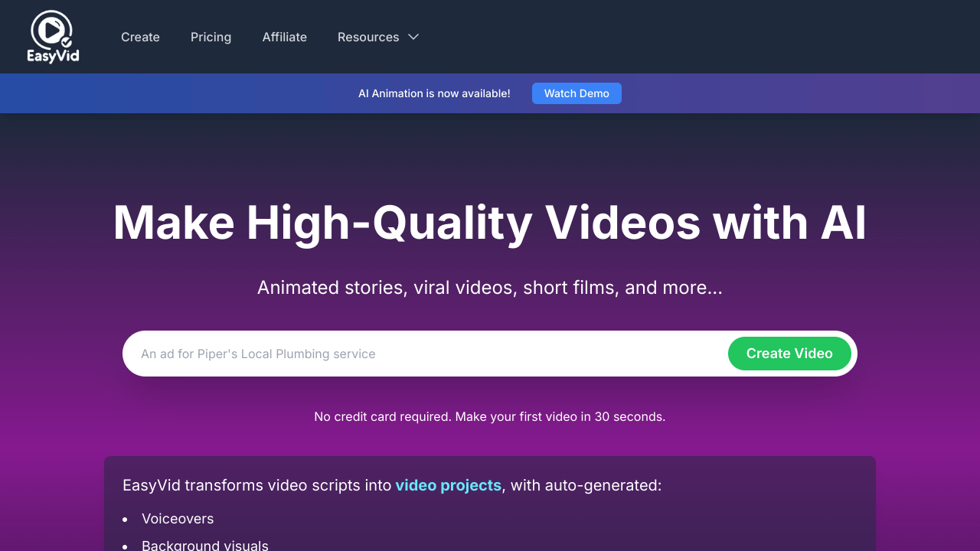Open the Create page from the navbar
The height and width of the screenshot is (551, 980).
click(140, 37)
